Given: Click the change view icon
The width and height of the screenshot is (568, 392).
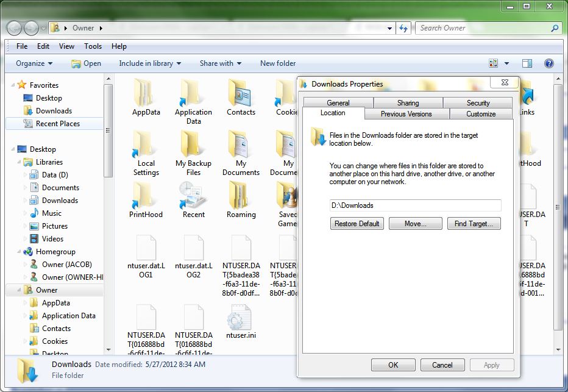Looking at the screenshot, I should click(494, 63).
